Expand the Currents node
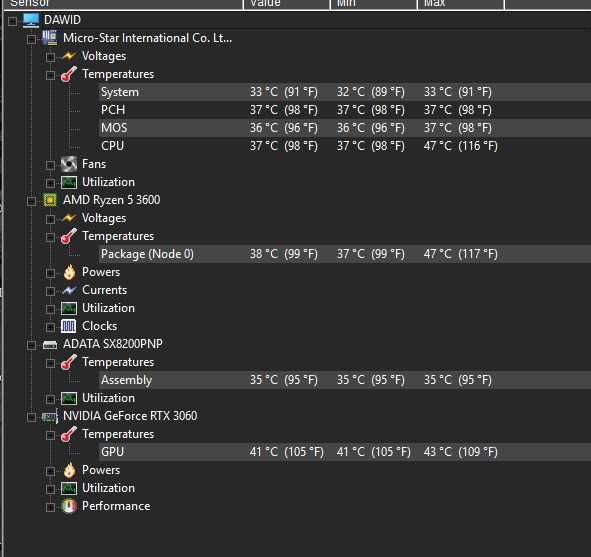Image resolution: width=591 pixels, height=557 pixels. click(50, 291)
